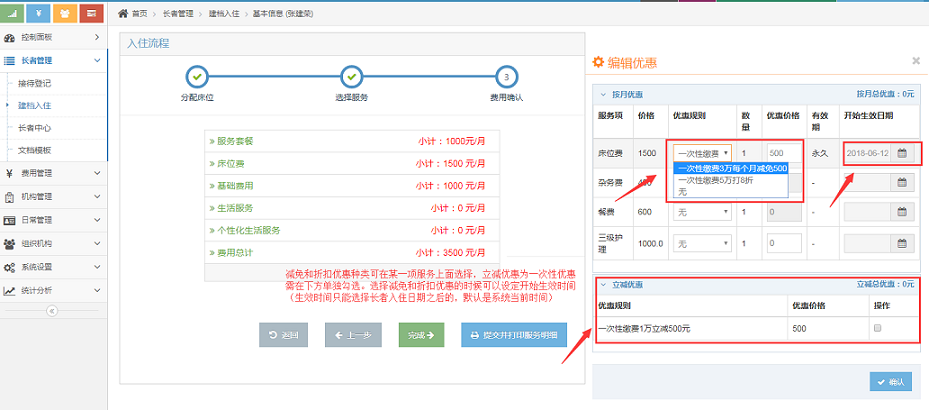Expand the 费用管理 sidebar menu
This screenshot has width=929, height=410.
click(53, 173)
